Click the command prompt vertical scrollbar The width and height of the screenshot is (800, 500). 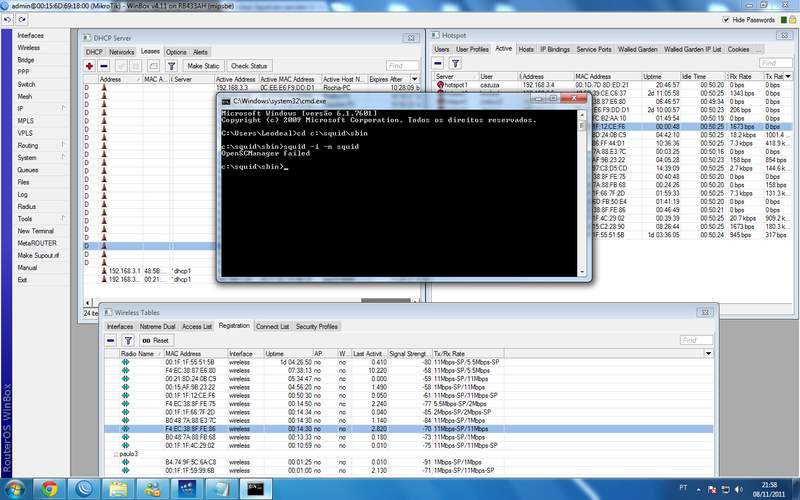582,193
